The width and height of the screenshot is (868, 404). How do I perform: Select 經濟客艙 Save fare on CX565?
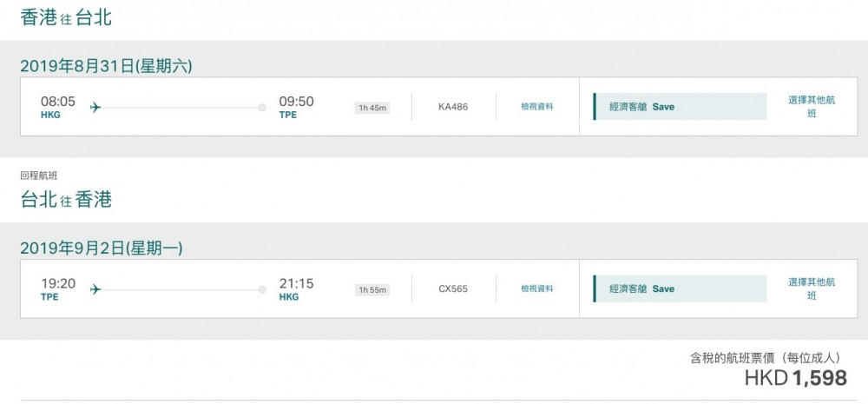coord(680,288)
